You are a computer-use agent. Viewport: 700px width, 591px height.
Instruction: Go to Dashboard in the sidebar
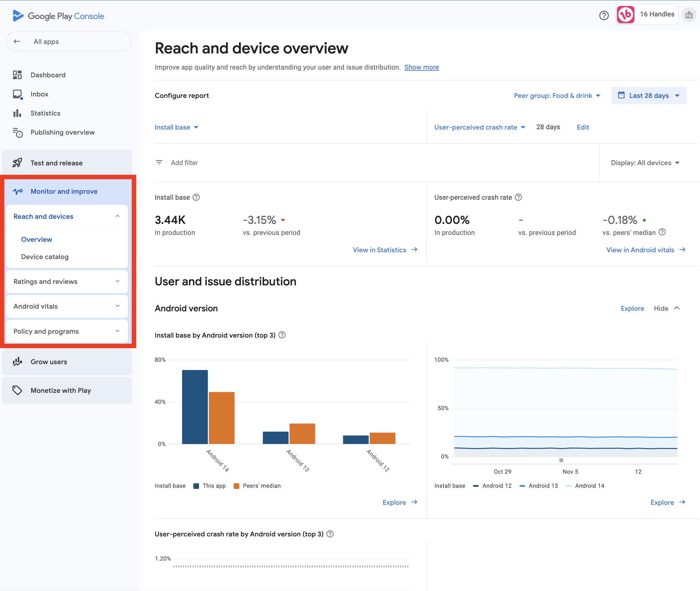[x=48, y=75]
